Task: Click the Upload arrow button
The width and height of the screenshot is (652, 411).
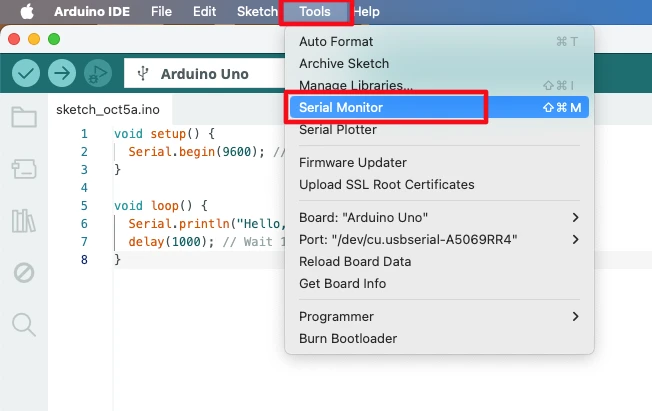Action: click(62, 73)
